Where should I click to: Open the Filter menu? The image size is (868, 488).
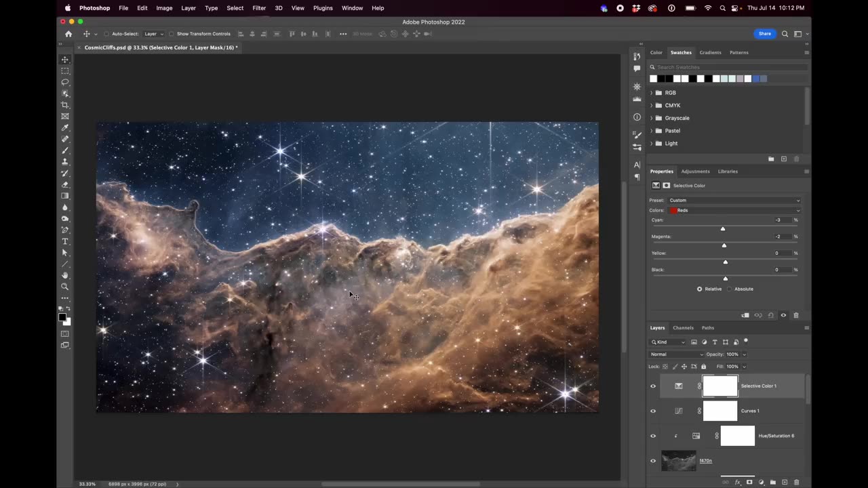coord(259,8)
